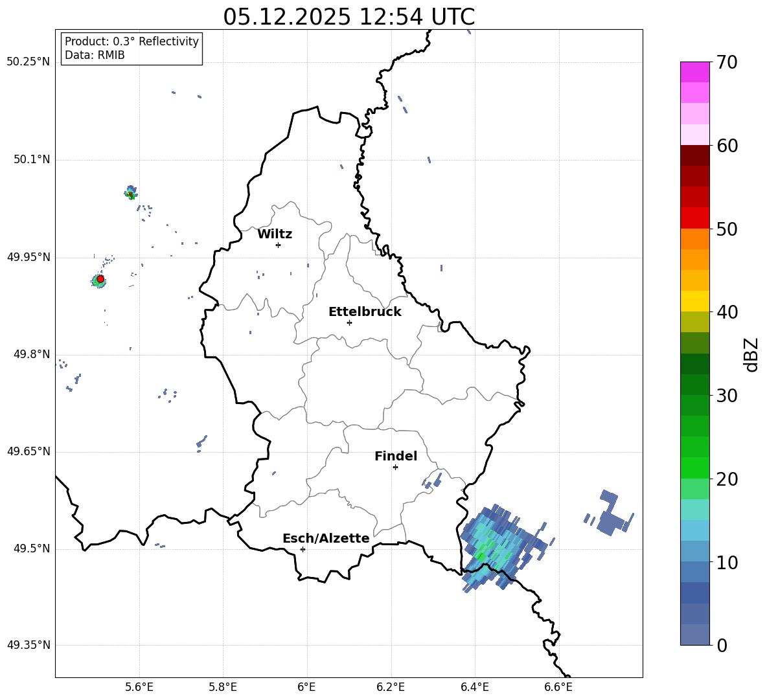This screenshot has width=767, height=700.
Task: Click the Product 0.3° Reflectivity info box
Action: (132, 49)
